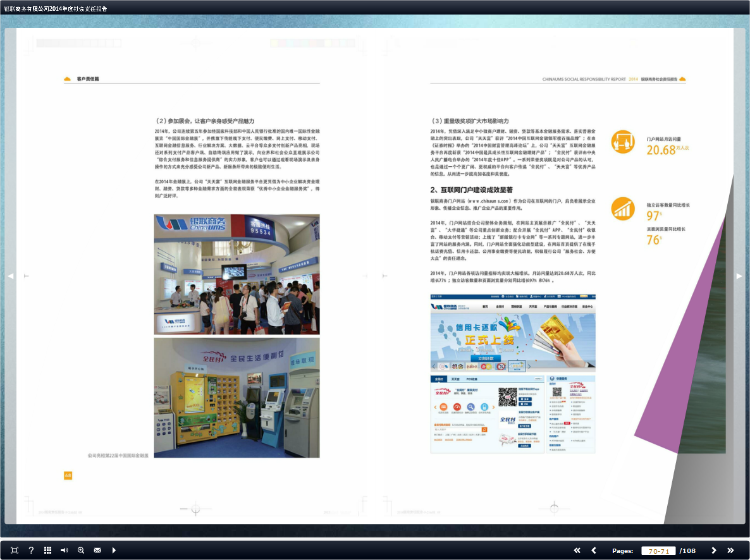
Task: Mute the page-flip sound
Action: (64, 551)
